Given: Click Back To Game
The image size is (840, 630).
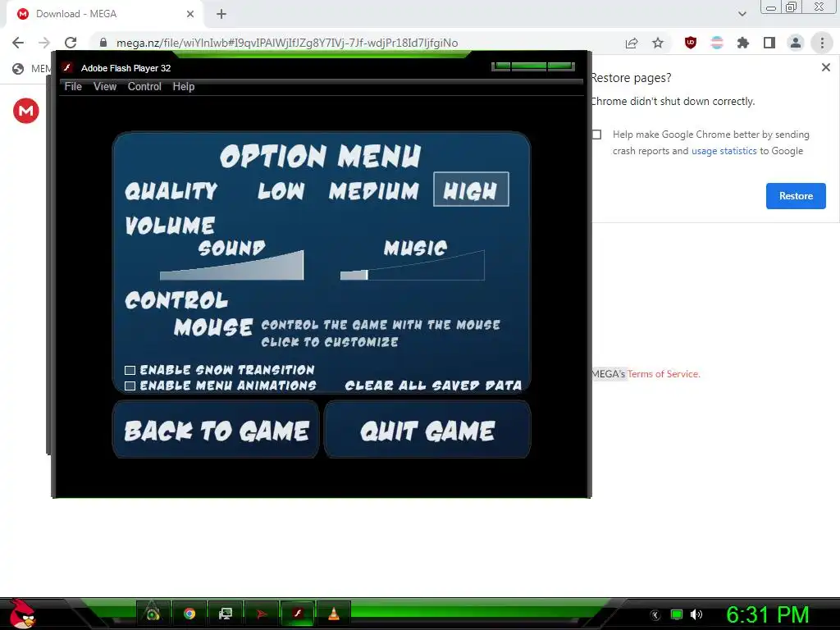Looking at the screenshot, I should 216,430.
